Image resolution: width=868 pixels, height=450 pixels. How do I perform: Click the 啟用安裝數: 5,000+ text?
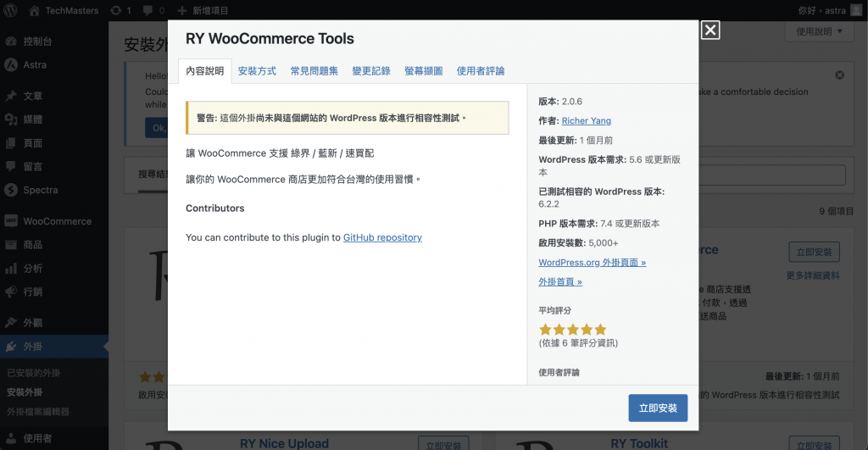(x=578, y=243)
